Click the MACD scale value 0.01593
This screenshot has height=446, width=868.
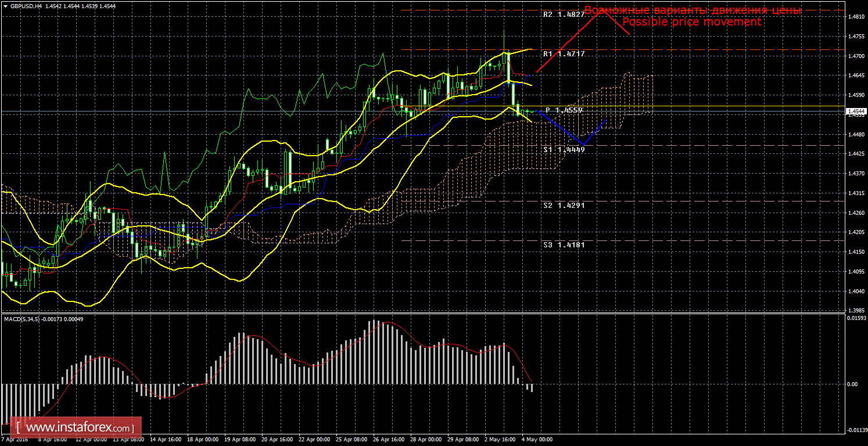click(x=856, y=318)
